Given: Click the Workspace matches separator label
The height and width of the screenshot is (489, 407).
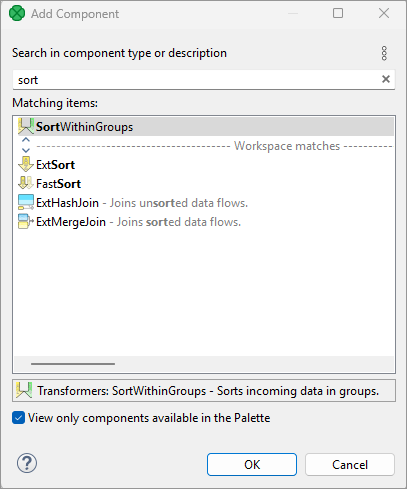Looking at the screenshot, I should tap(287, 146).
